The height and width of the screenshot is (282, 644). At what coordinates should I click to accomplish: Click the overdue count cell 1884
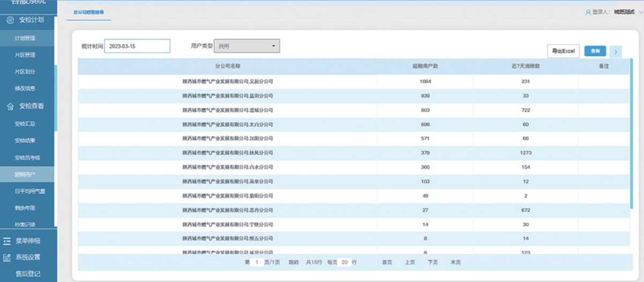[x=425, y=81]
